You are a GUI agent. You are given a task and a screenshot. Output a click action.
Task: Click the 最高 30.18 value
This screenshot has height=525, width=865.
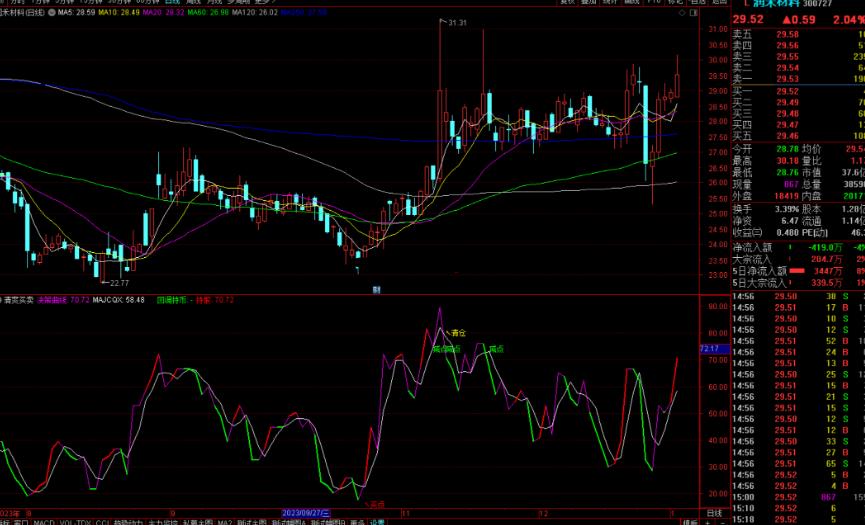click(x=788, y=160)
